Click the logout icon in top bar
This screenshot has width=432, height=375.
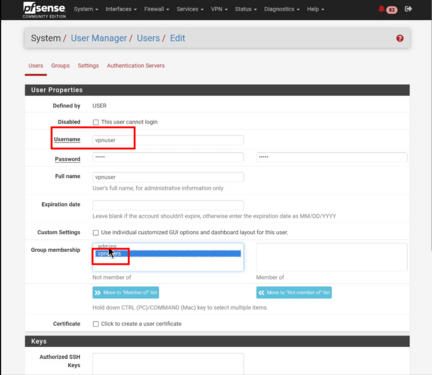[408, 9]
